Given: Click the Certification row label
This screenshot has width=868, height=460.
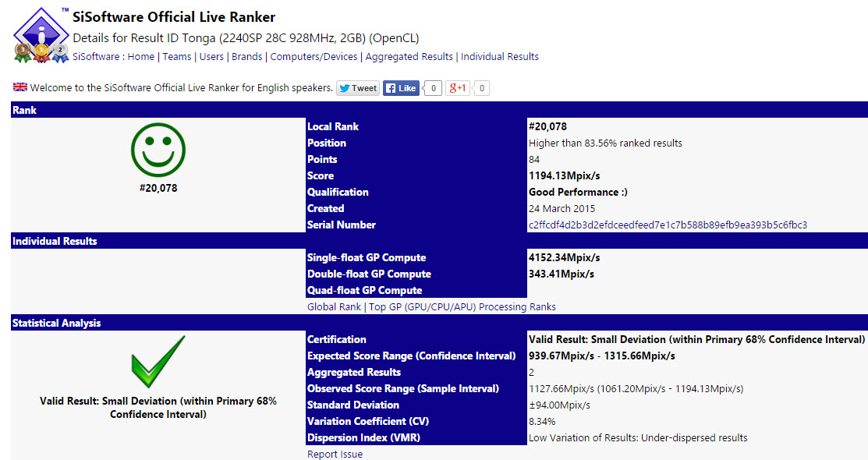Looking at the screenshot, I should (x=337, y=339).
